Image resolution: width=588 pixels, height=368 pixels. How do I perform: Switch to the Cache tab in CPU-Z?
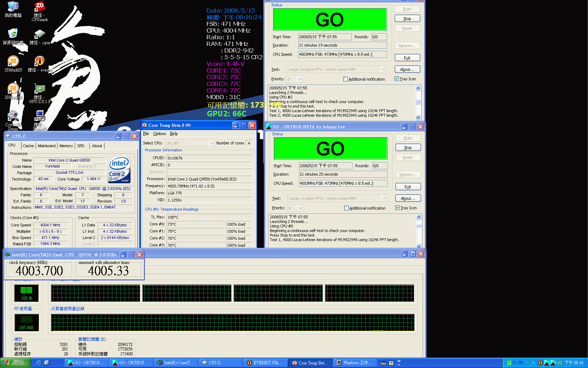(x=28, y=146)
